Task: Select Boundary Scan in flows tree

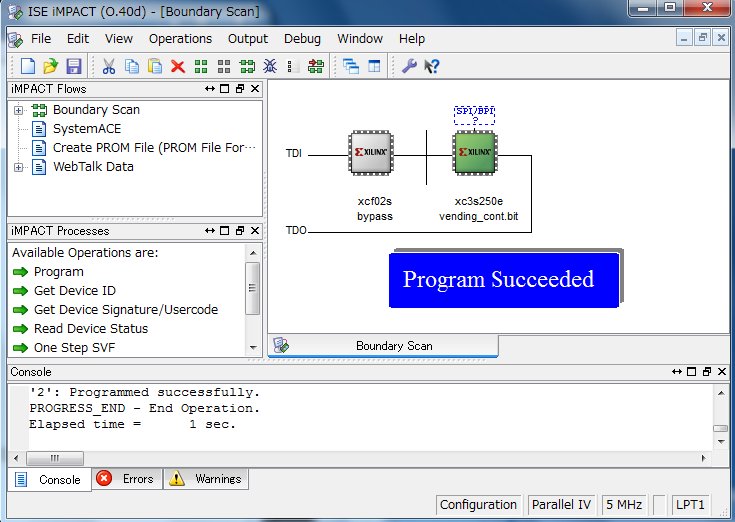Action: point(96,110)
